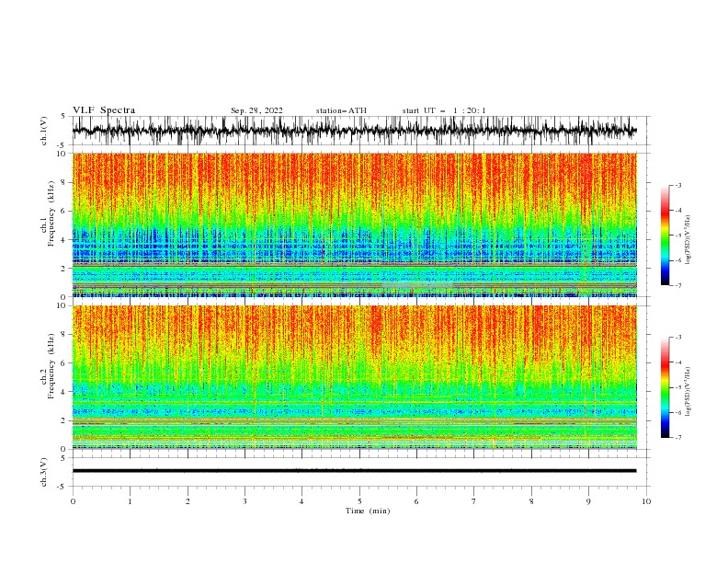Click the "8" kHz tick on ch.1 axis

point(64,182)
